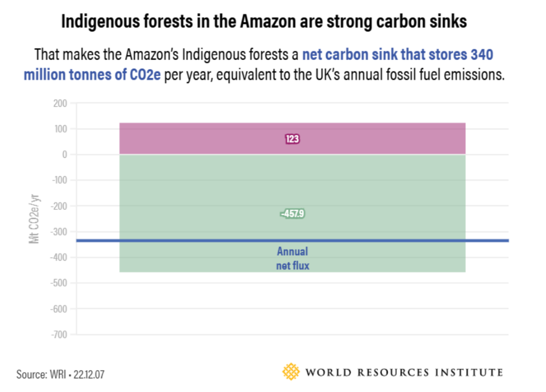This screenshot has width=546, height=392.
Task: Click the -600 y-axis tick label
Action: click(x=59, y=309)
